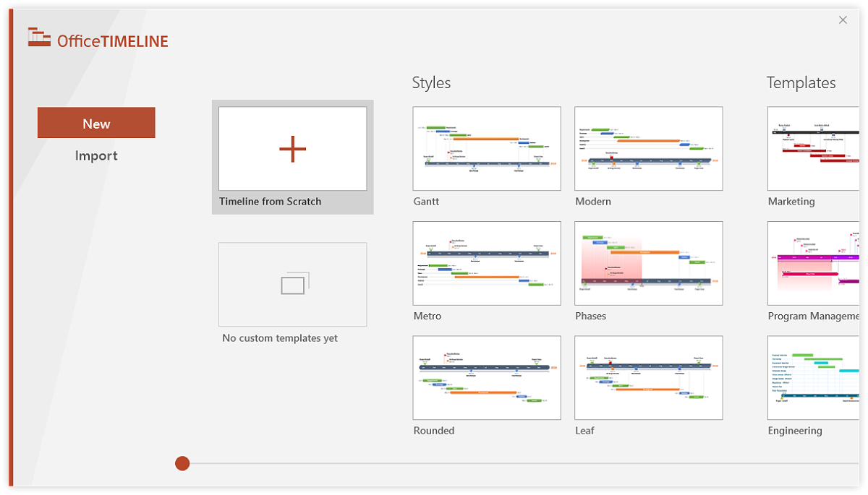Screen dimensions: 868x495
Task: Click the Timeline from Scratch label
Action: tap(270, 202)
